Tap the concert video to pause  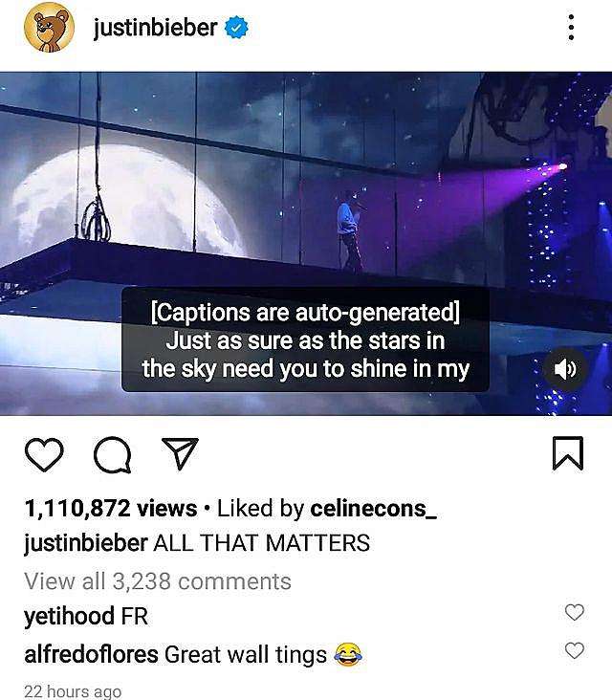[306, 182]
